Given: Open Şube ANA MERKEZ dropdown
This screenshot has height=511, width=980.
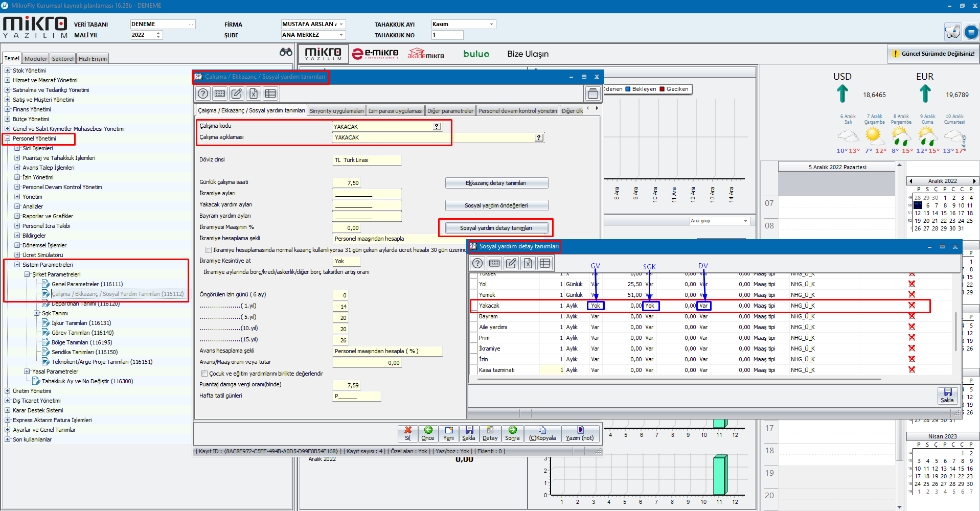Looking at the screenshot, I should point(341,35).
